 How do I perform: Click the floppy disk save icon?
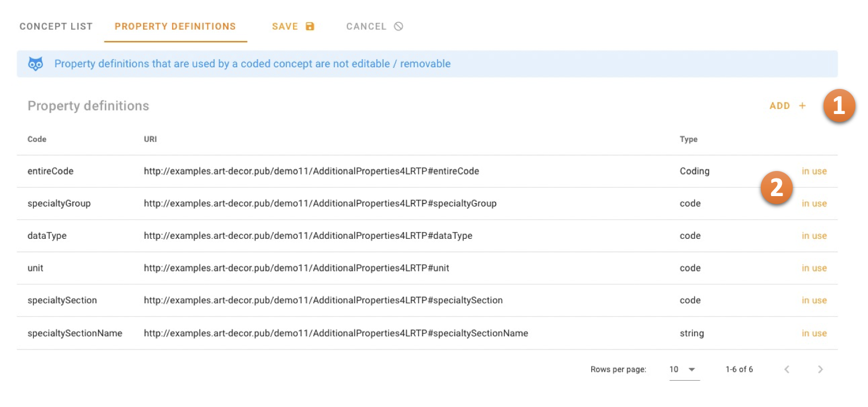pyautogui.click(x=310, y=26)
